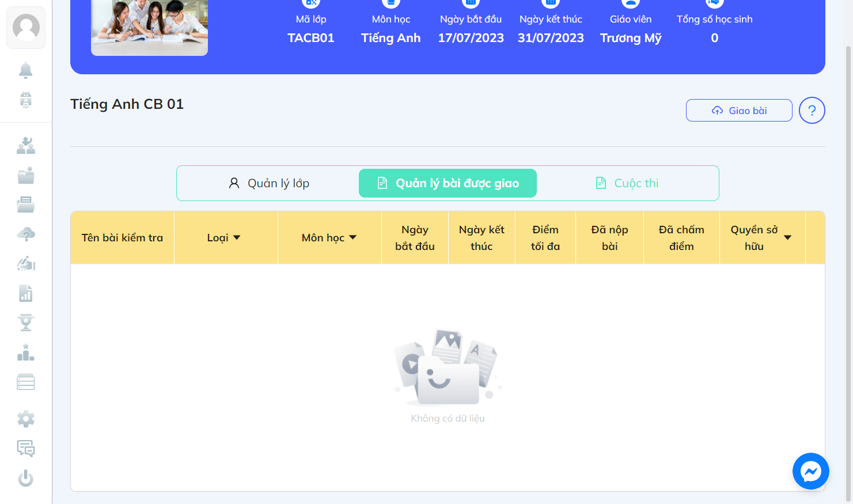The height and width of the screenshot is (504, 853).
Task: Click the Ngày bắt đầu column header
Action: [415, 238]
